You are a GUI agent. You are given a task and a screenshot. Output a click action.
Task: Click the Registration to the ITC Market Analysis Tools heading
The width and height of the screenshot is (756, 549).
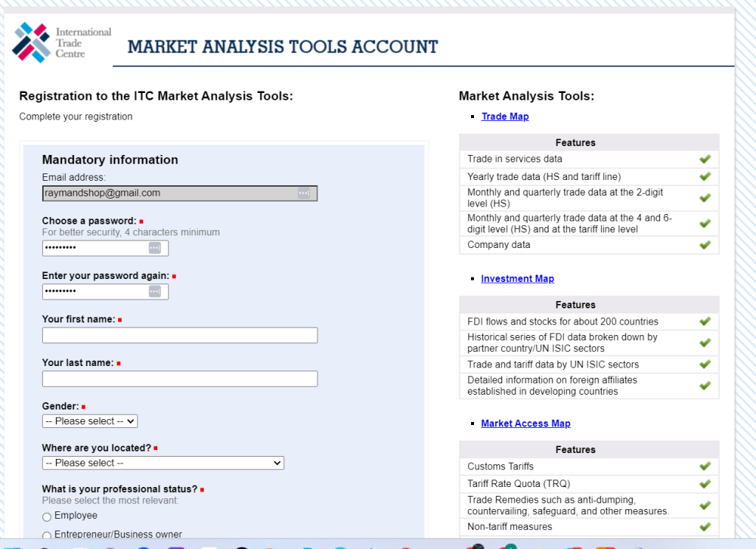(x=157, y=96)
